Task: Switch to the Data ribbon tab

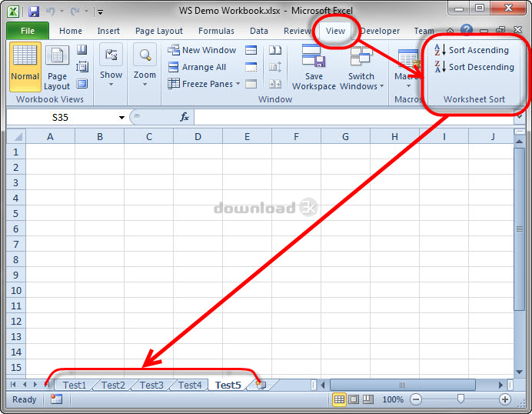Action: pos(259,31)
